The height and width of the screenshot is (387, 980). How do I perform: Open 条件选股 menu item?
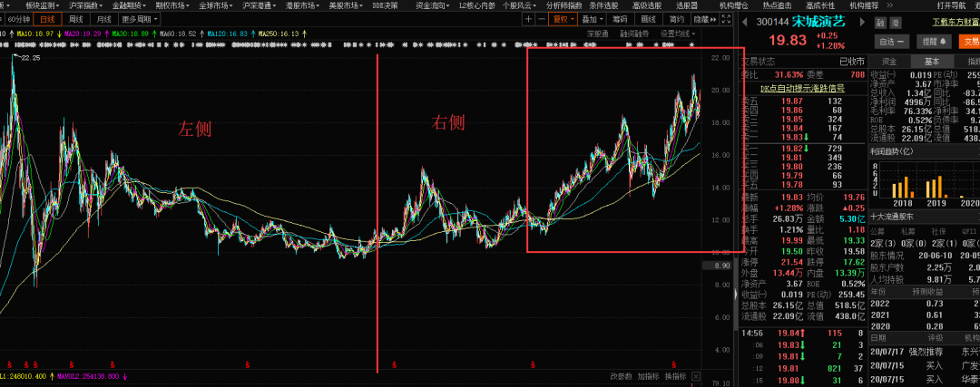[602, 5]
